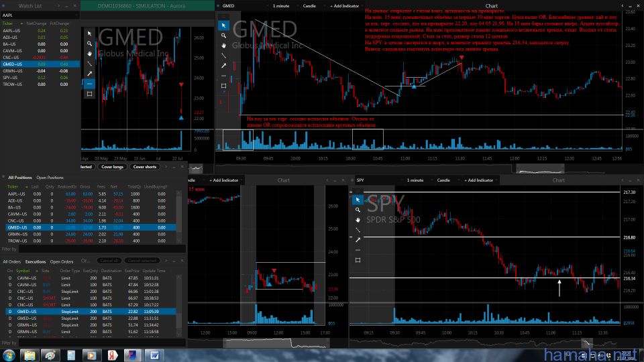Image resolution: width=644 pixels, height=362 pixels.
Task: Select TROW~US row in watch list
Action: [x=40, y=84]
